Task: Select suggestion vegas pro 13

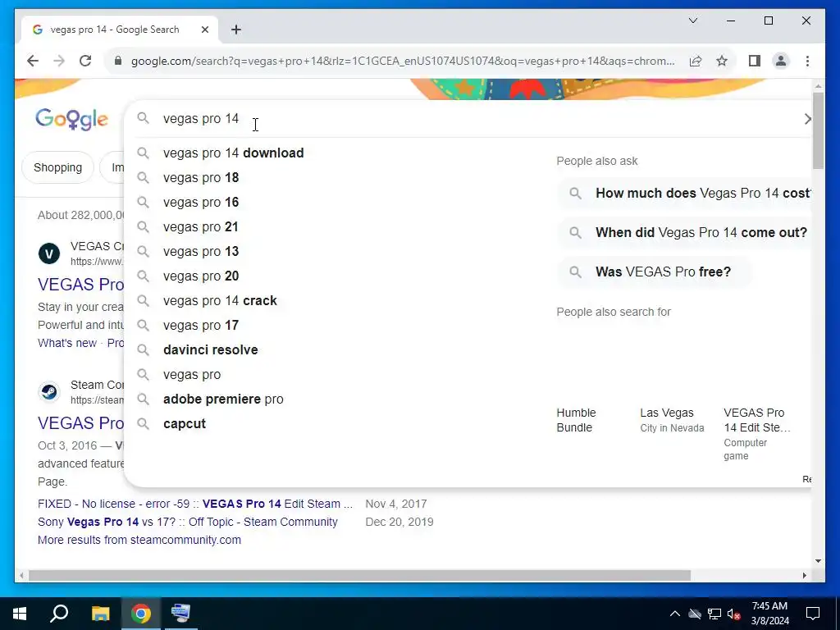Action: pos(201,252)
